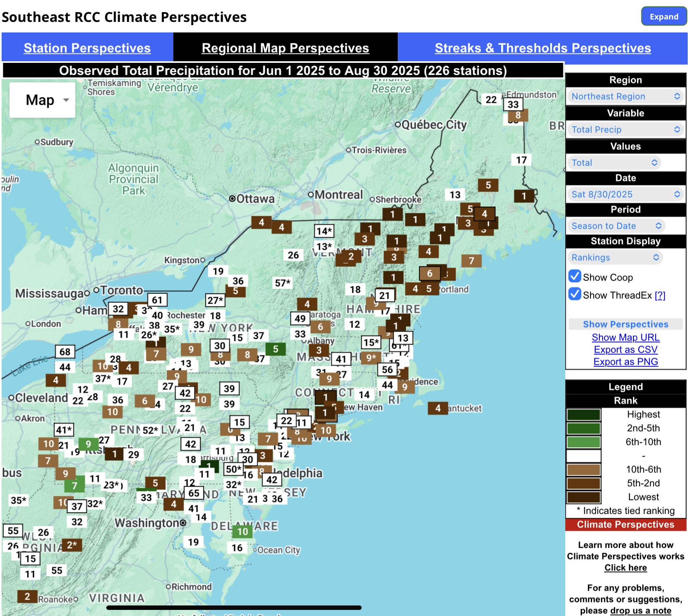Toggle the Show Coop checkbox
693x616 pixels.
click(575, 276)
